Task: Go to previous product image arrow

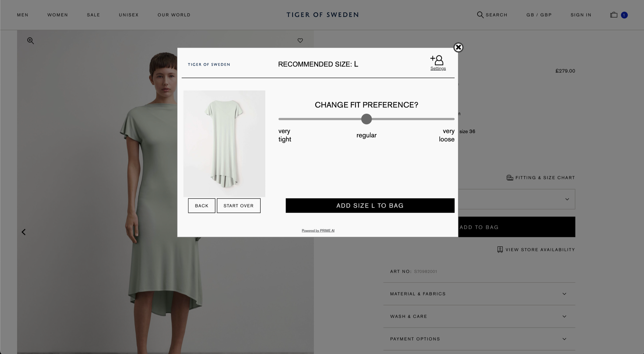Action: point(24,232)
